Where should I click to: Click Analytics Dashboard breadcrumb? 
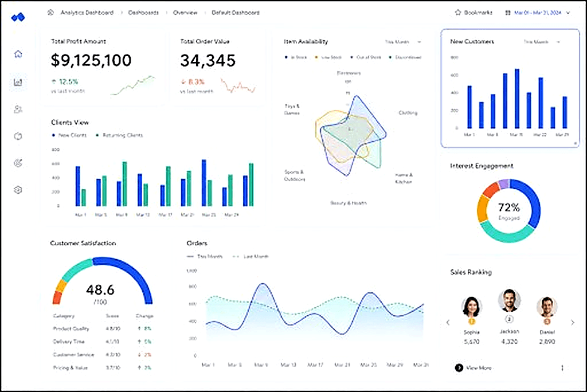[87, 13]
